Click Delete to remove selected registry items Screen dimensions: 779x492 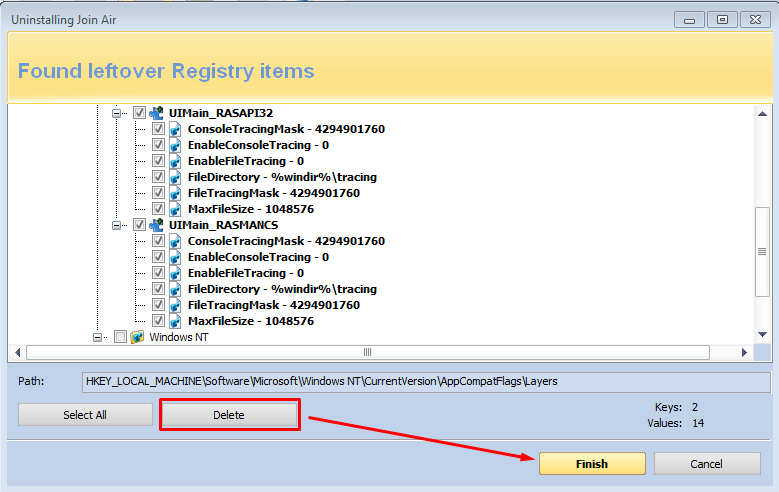pyautogui.click(x=229, y=414)
